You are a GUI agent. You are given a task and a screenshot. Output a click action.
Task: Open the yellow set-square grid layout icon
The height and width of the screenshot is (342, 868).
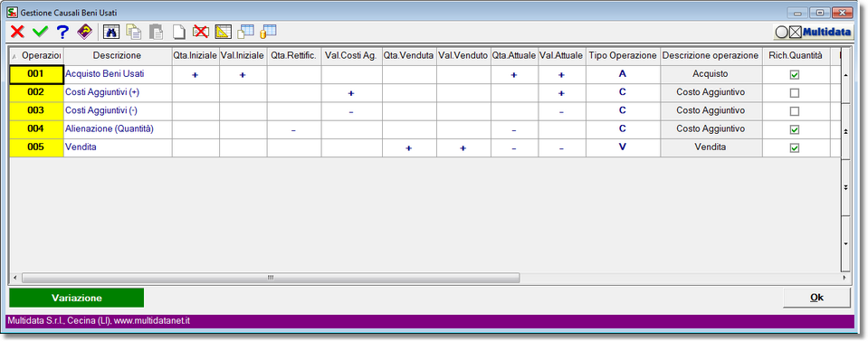point(223,32)
